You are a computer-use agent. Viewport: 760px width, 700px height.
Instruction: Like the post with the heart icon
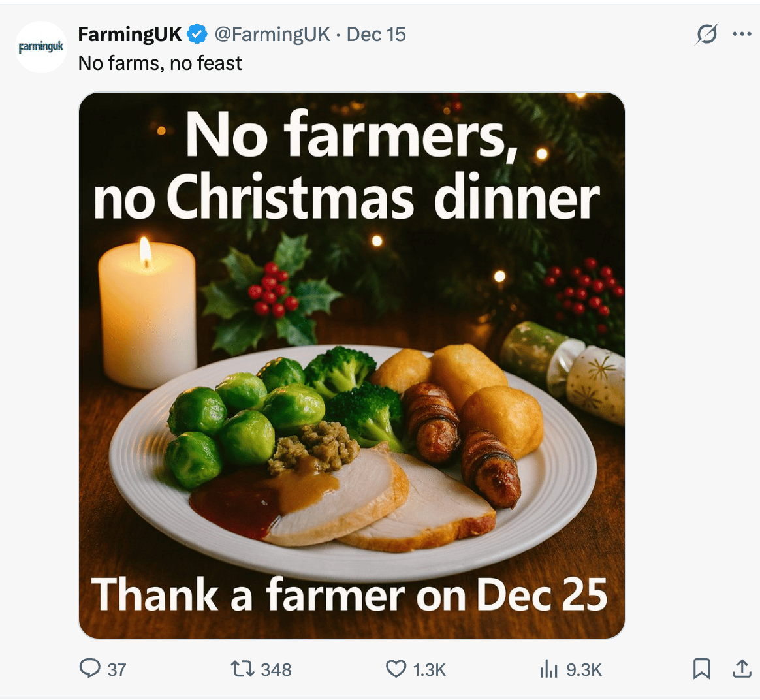click(396, 669)
